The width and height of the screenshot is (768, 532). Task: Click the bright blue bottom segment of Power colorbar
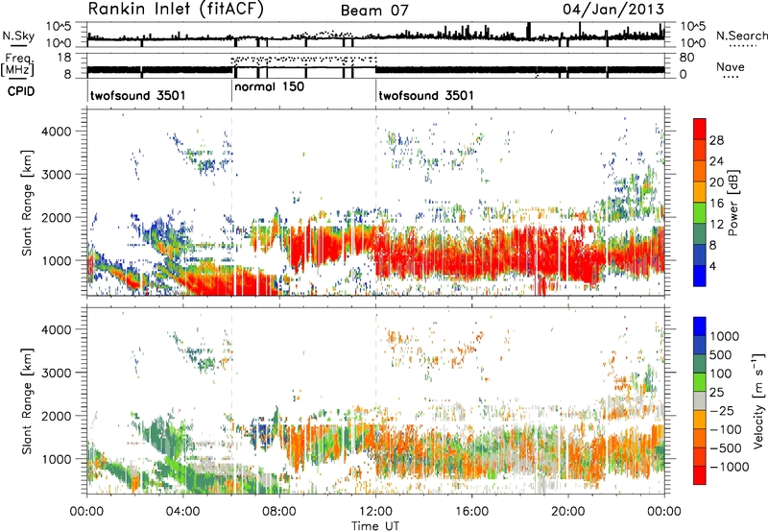[x=700, y=276]
